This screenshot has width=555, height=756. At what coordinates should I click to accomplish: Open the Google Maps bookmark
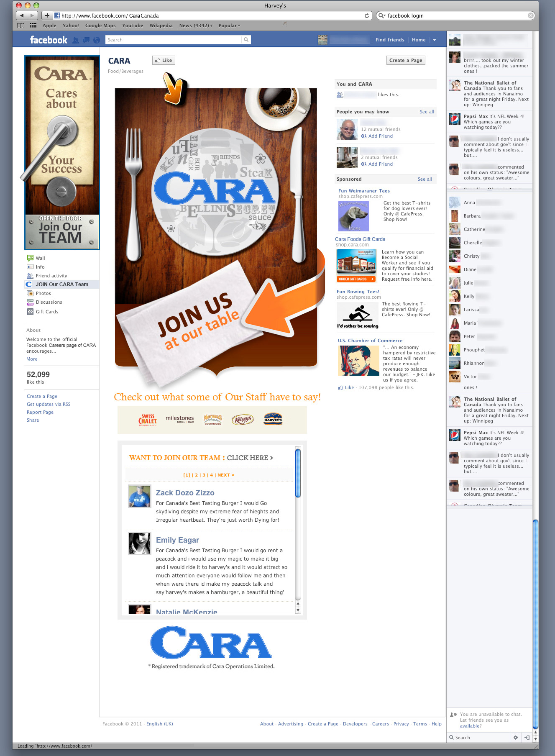(x=100, y=26)
